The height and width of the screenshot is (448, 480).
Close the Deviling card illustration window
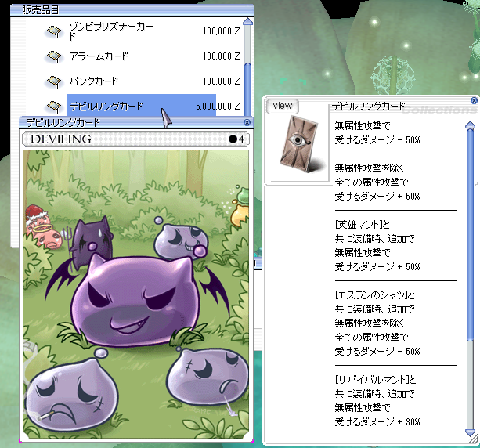coord(247,122)
